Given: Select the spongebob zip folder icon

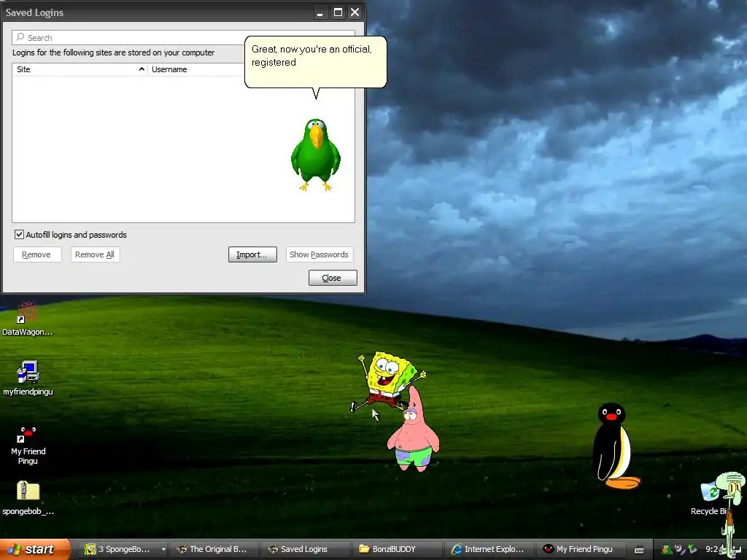Looking at the screenshot, I should tap(28, 498).
